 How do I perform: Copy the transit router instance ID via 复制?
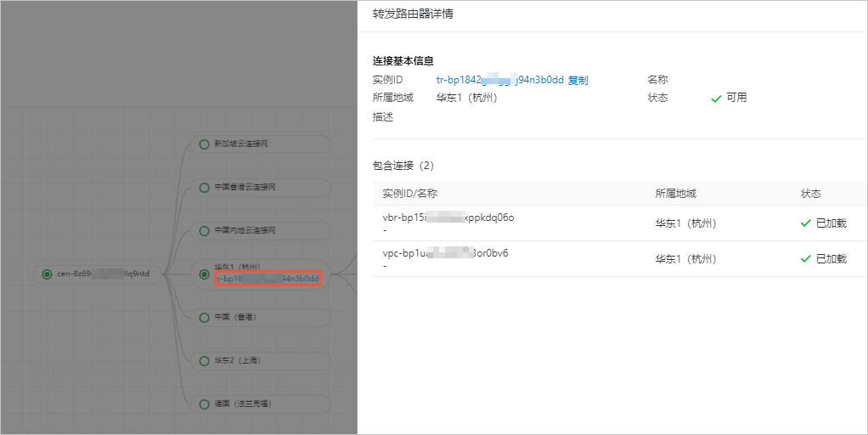578,80
